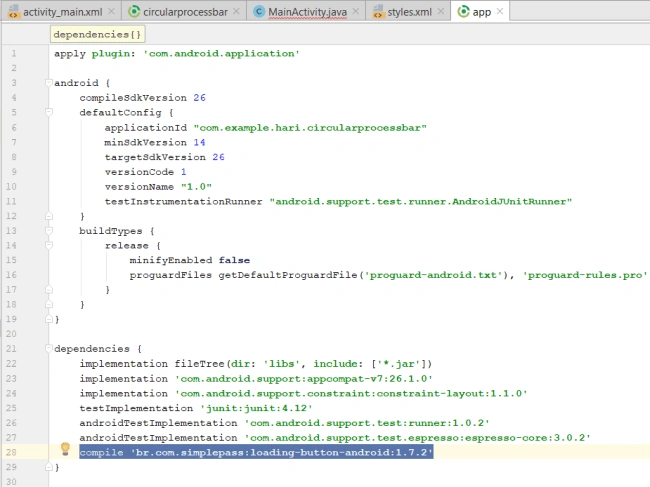This screenshot has height=487, width=650.
Task: Switch to the MainActivity.java tab
Action: pos(307,12)
